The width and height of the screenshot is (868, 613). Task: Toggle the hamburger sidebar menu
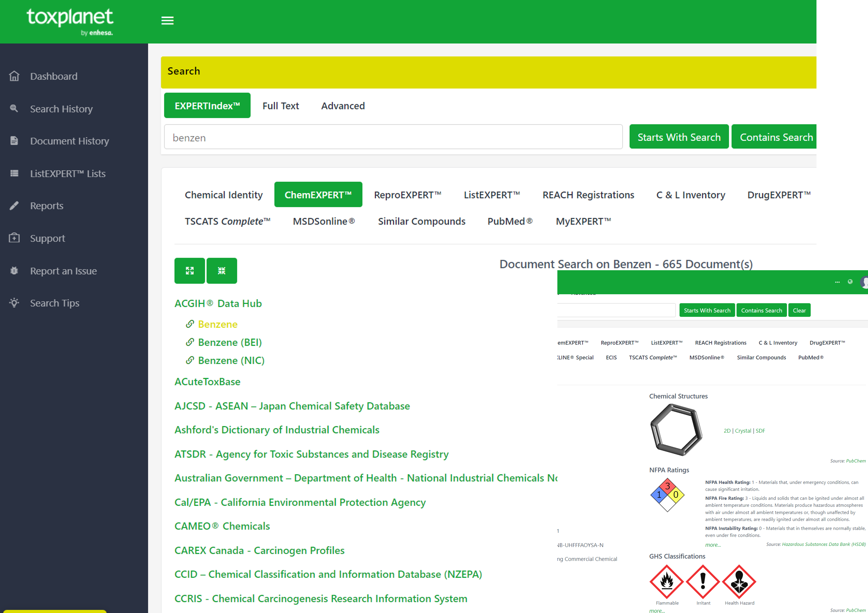click(167, 20)
